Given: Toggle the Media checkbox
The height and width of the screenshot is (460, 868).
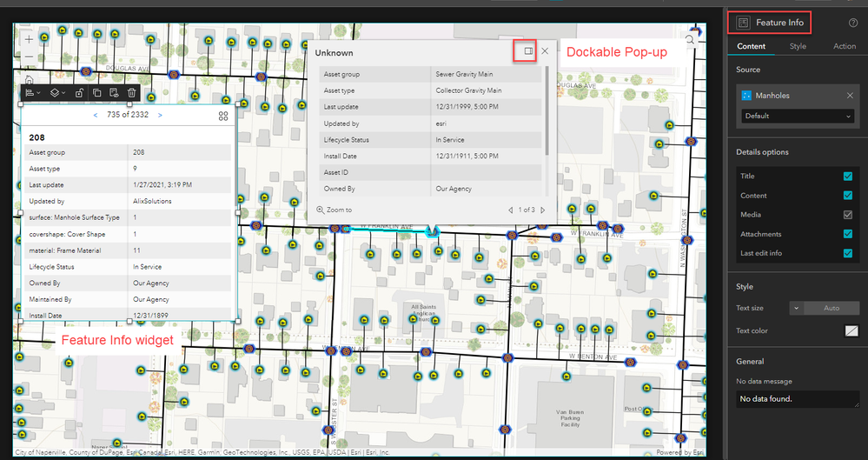Looking at the screenshot, I should coord(847,215).
